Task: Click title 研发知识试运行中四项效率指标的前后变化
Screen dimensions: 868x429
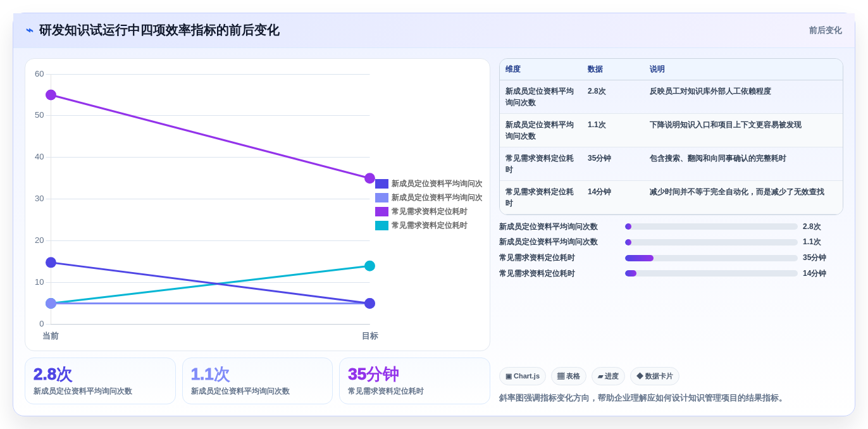Action: [x=159, y=30]
